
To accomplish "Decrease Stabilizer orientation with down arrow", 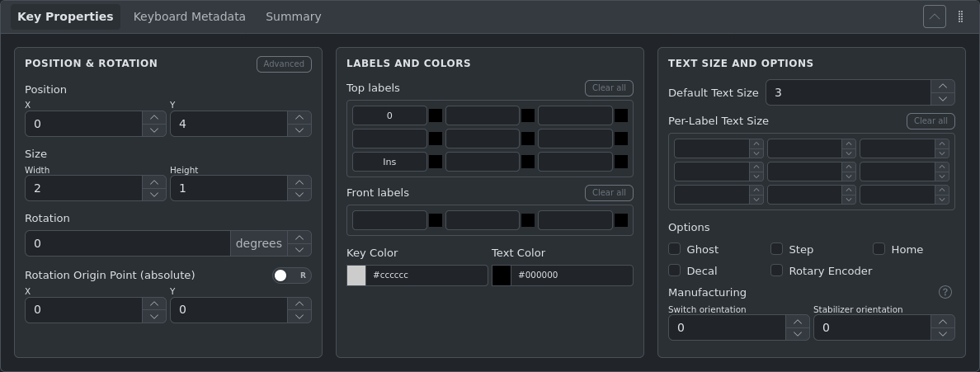I will coord(942,334).
